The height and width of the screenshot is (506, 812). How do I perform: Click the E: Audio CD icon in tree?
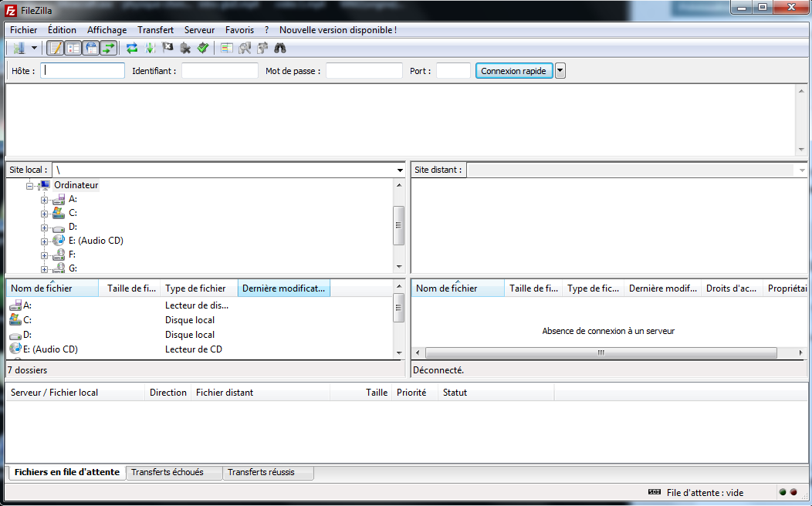point(59,241)
